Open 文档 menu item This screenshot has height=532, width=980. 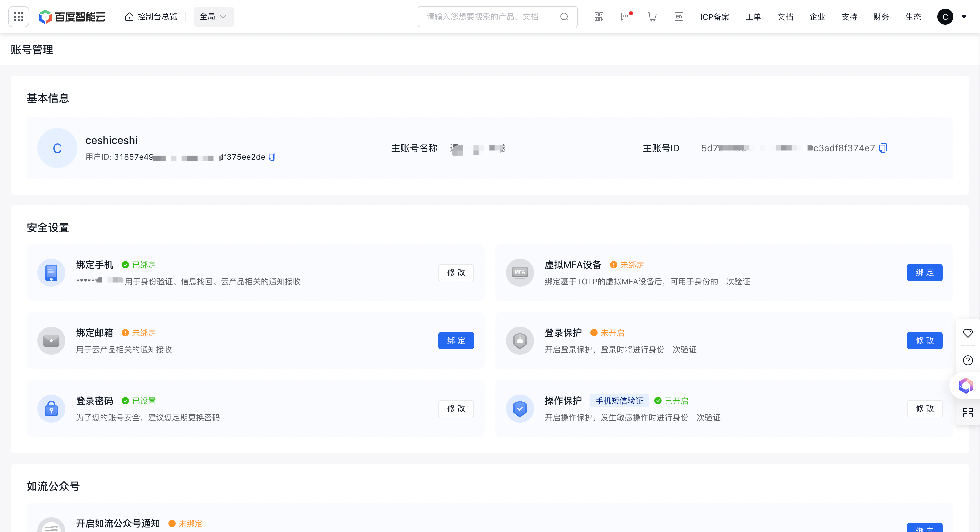[785, 17]
